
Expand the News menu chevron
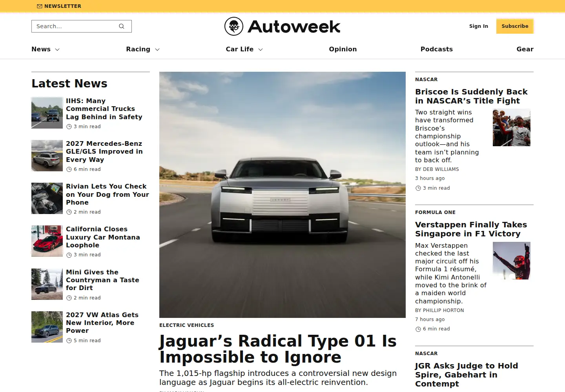coord(57,49)
